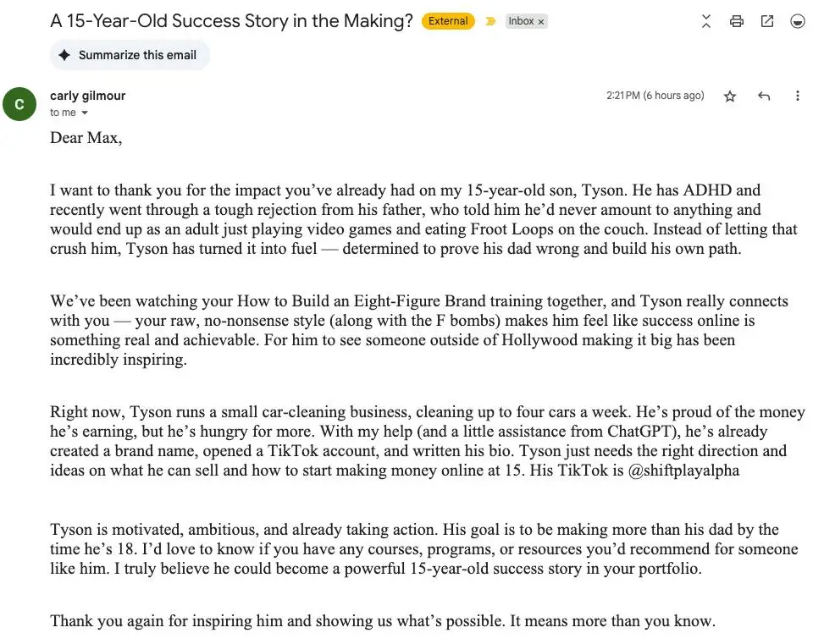Expand the 'to me' recipient details arrow
The height and width of the screenshot is (644, 813).
[85, 113]
